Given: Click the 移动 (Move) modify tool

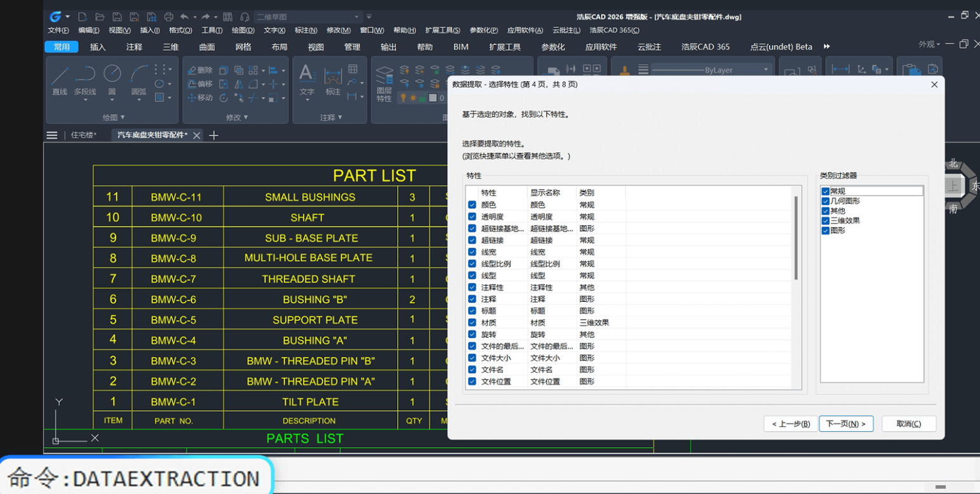Looking at the screenshot, I should pos(200,98).
